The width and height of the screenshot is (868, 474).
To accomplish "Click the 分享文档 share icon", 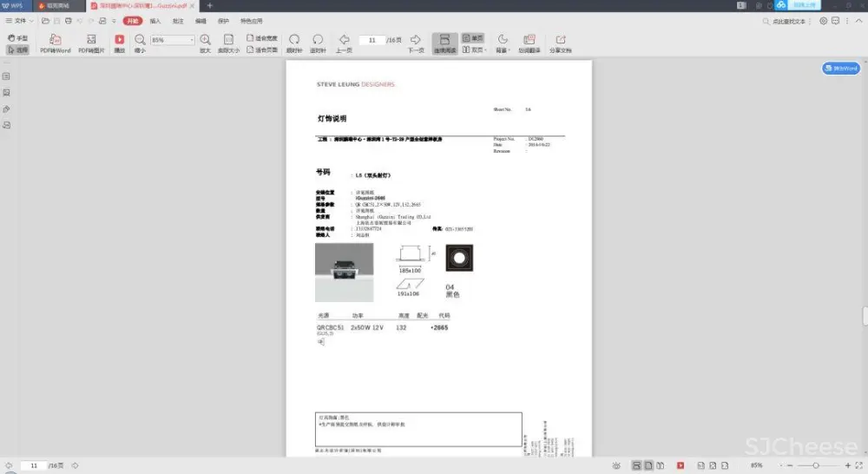I will [x=560, y=40].
